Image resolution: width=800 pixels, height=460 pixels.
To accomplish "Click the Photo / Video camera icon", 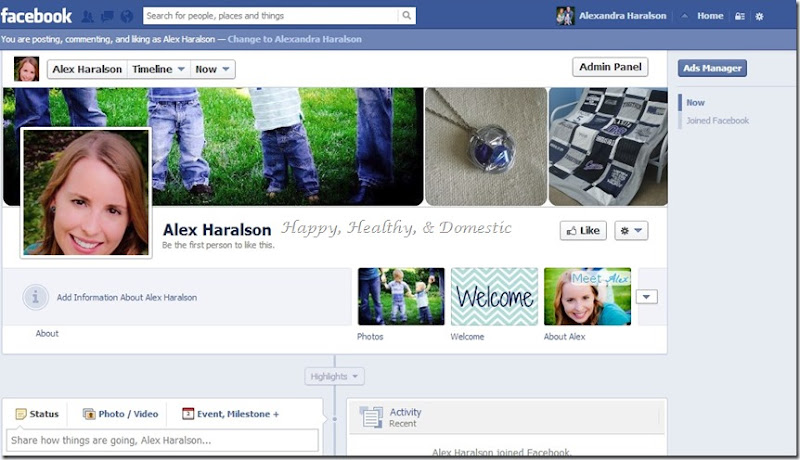I will [x=89, y=414].
